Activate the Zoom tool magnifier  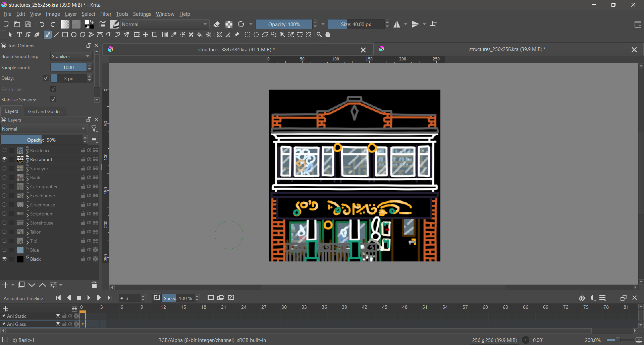[x=319, y=35]
